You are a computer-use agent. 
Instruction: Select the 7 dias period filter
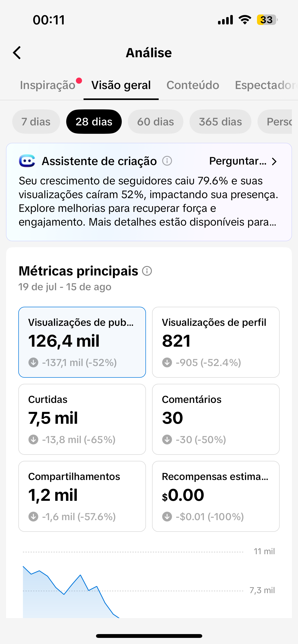pyautogui.click(x=36, y=122)
